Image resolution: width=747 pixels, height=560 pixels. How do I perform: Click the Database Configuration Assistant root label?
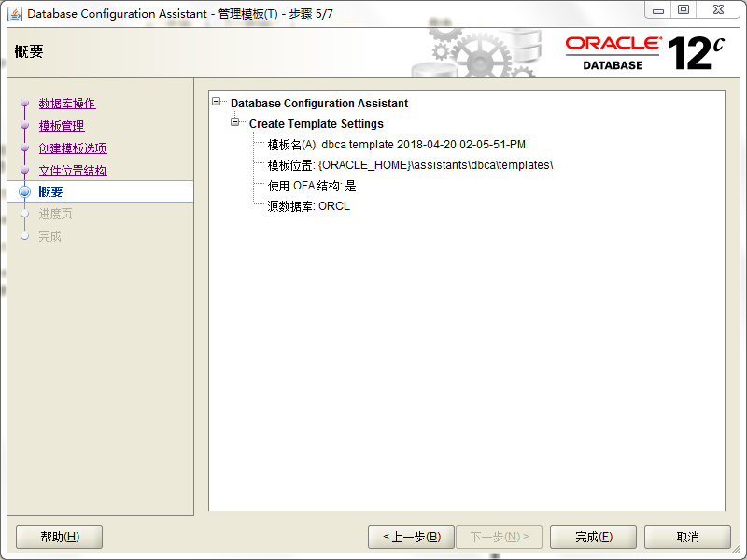pos(319,104)
